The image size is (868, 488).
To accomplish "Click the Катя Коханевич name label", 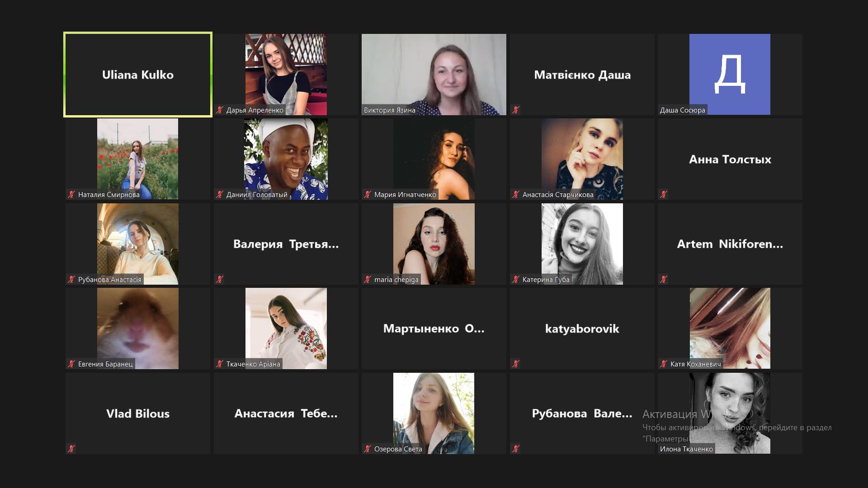I will point(695,364).
